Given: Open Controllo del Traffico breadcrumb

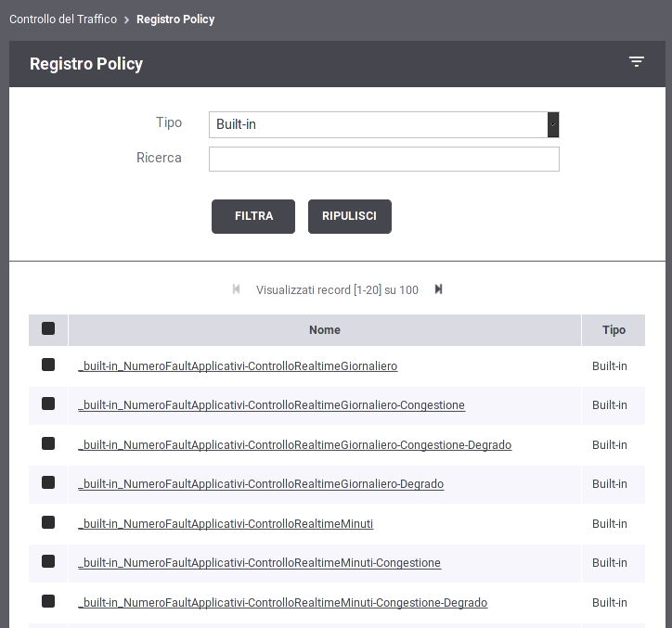Looking at the screenshot, I should tap(63, 19).
